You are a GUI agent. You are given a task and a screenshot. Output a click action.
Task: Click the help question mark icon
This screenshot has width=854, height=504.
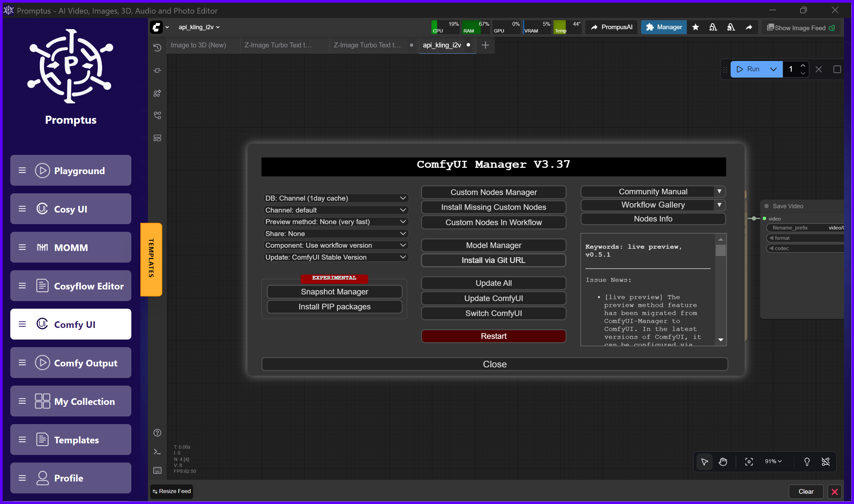coord(157,432)
